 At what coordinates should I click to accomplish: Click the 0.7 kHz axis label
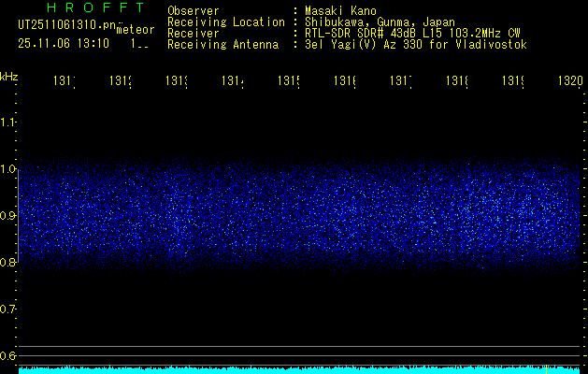[x=8, y=309]
